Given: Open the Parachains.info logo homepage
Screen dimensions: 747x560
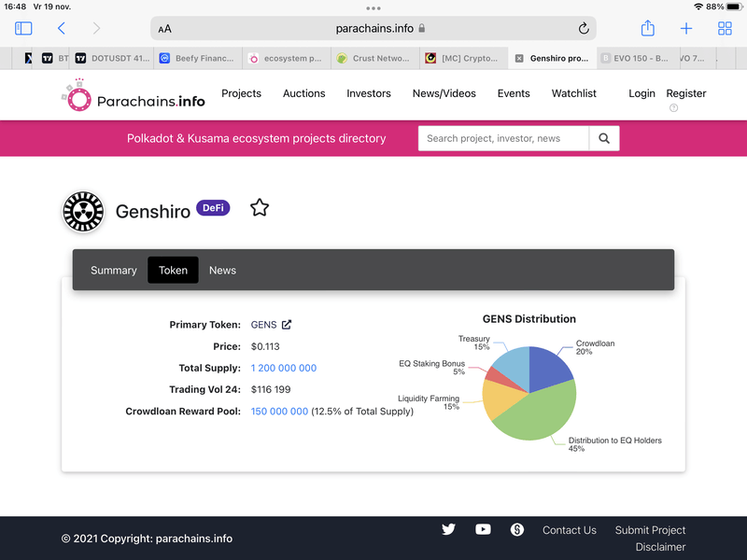Looking at the screenshot, I should (133, 95).
